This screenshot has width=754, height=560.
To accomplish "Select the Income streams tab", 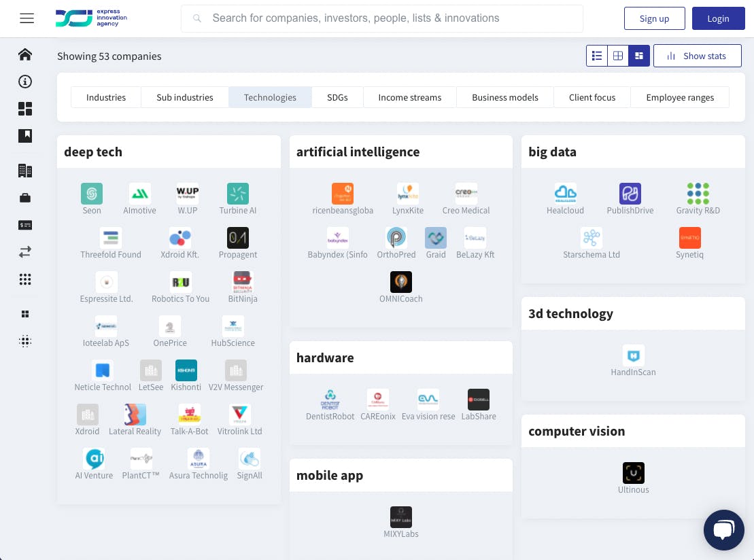I will 410,98.
